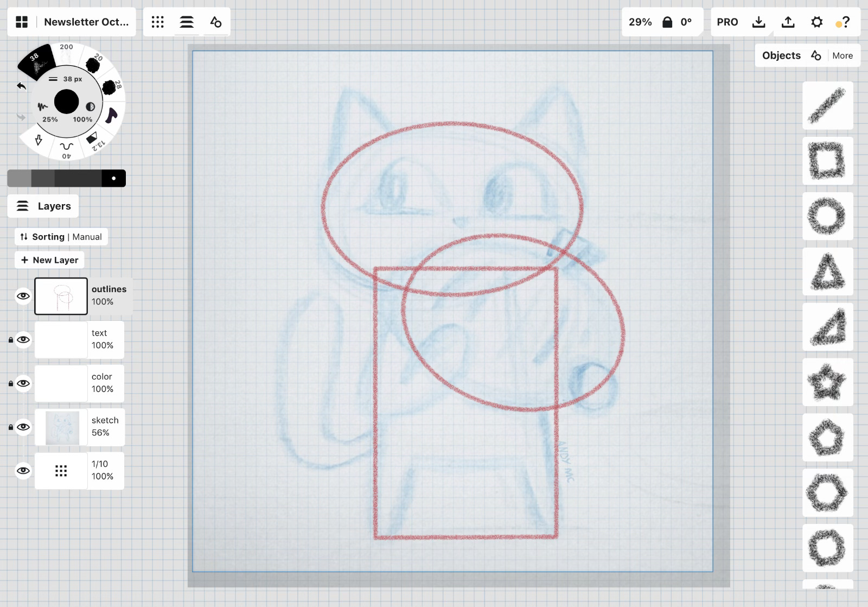This screenshot has height=607, width=868.
Task: Click the import download icon
Action: pyautogui.click(x=759, y=22)
